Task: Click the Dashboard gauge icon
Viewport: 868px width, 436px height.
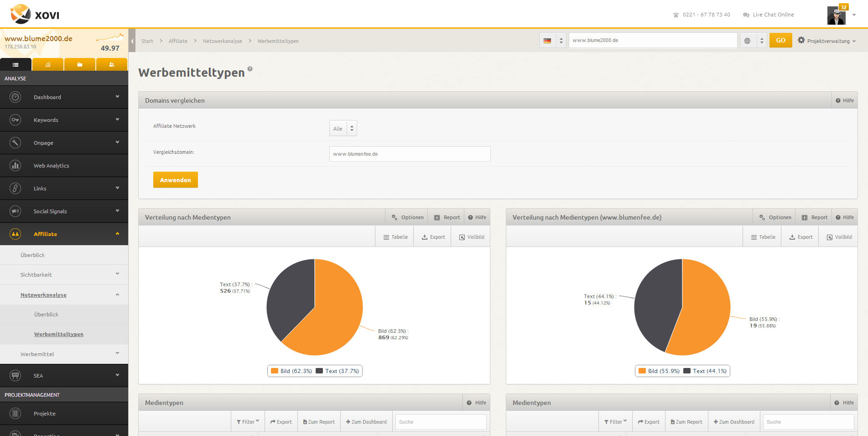Action: (x=16, y=97)
